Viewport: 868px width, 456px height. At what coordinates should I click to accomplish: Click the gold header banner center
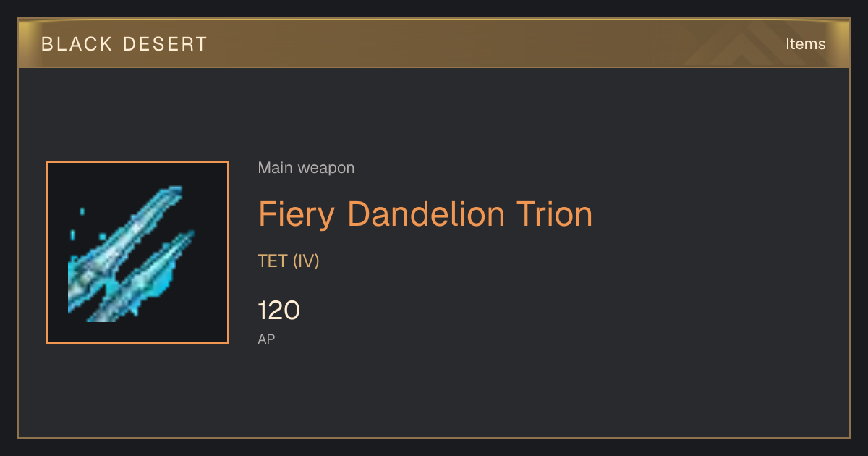434,43
